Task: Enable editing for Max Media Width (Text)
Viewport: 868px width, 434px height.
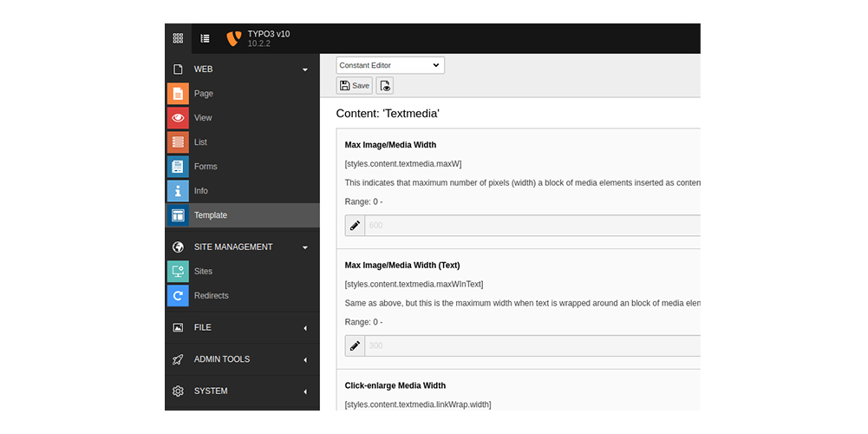Action: pos(355,346)
